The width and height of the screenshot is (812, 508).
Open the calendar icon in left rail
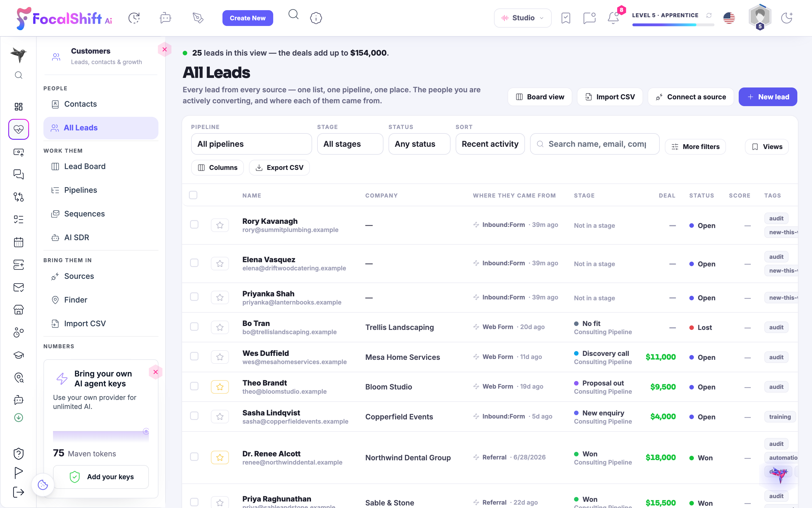(18, 242)
